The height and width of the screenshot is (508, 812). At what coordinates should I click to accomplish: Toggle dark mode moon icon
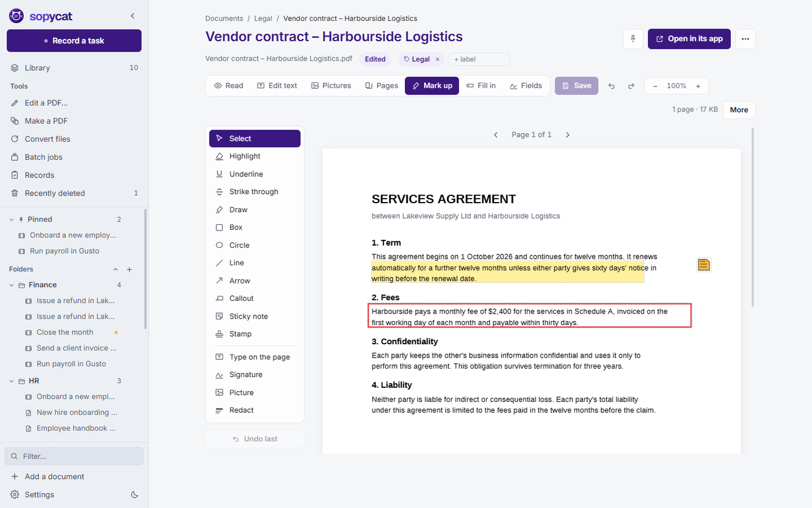tap(135, 495)
